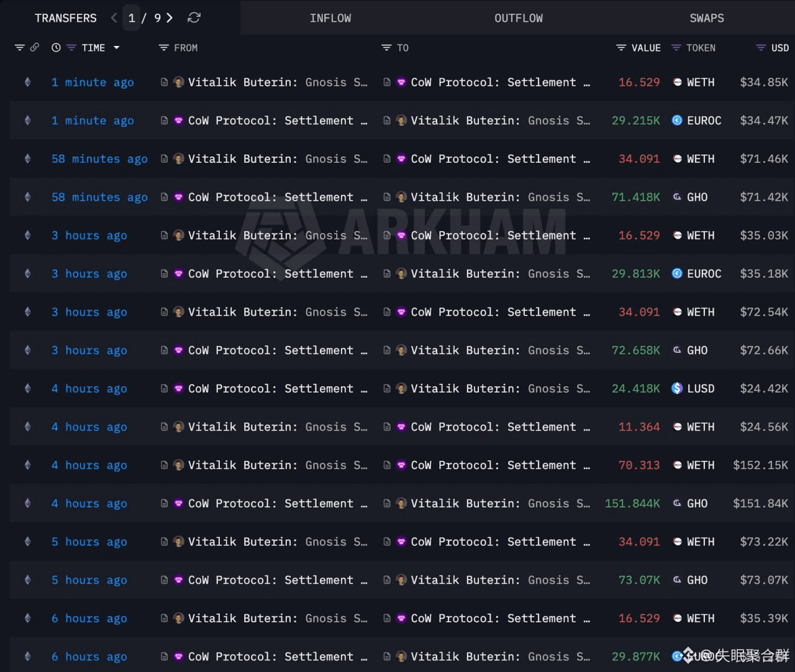
Task: Click the USD amount $72.54K
Action: (x=764, y=312)
